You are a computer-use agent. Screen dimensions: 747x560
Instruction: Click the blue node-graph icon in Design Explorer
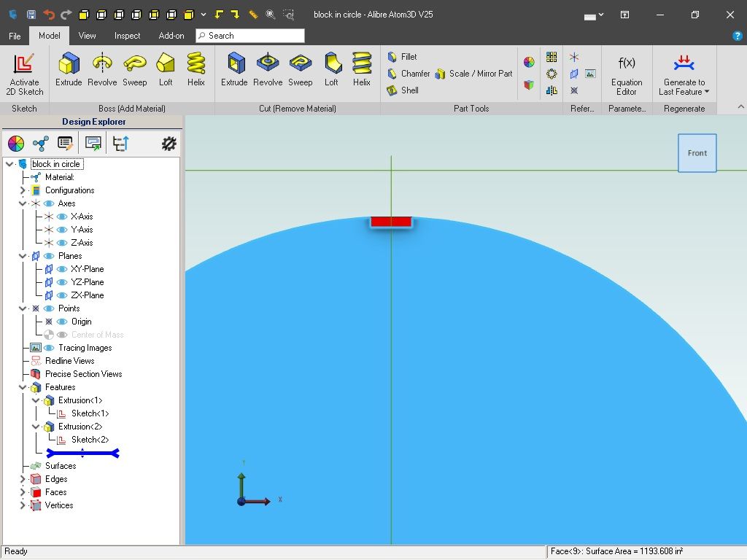tap(41, 144)
